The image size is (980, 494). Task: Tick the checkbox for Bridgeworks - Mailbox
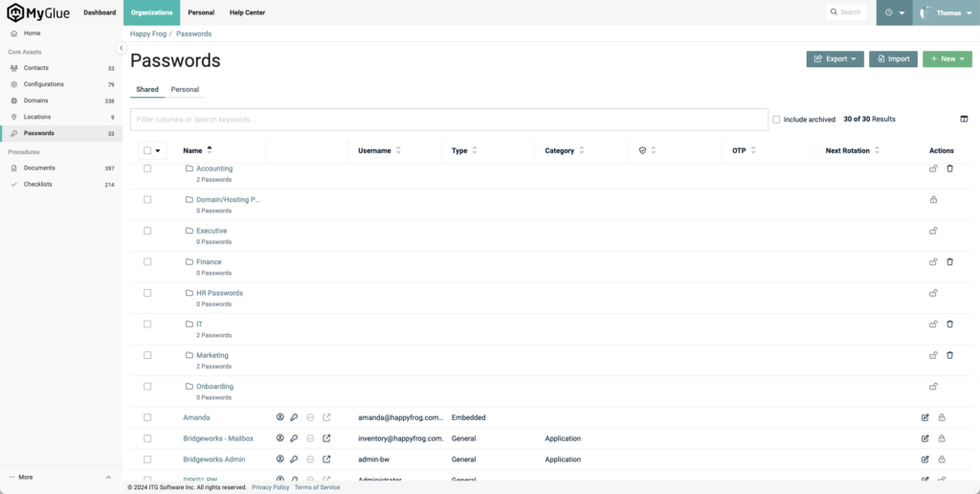coord(147,438)
